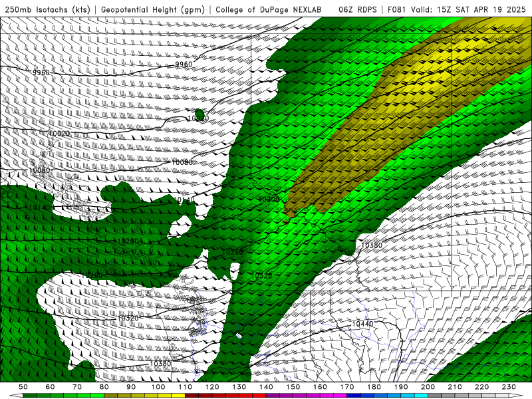
Task: Click the 10380 contour label nearest the bottom edge
Action: coord(160,364)
